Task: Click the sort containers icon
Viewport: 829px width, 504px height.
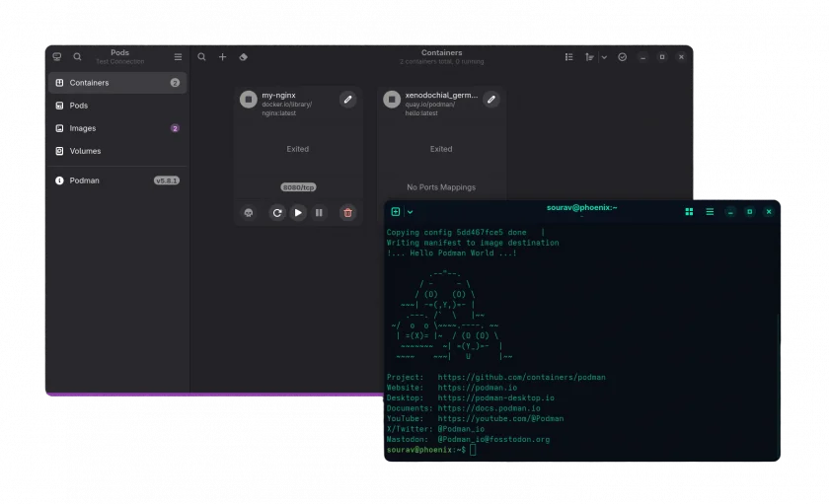Action: click(589, 57)
